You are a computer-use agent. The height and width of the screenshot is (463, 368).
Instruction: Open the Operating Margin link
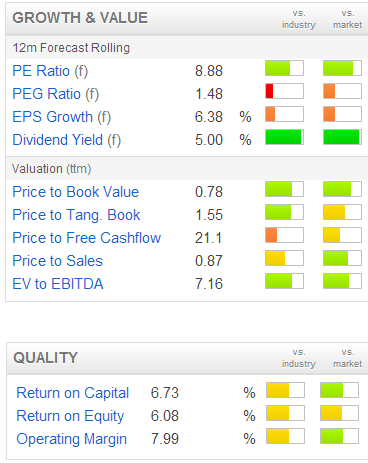click(x=72, y=439)
